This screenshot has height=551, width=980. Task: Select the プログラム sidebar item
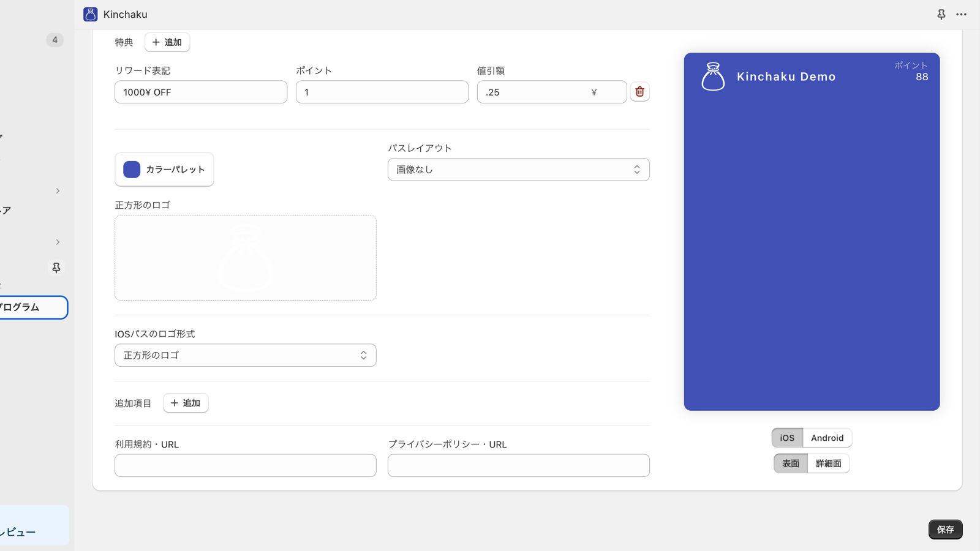click(33, 307)
